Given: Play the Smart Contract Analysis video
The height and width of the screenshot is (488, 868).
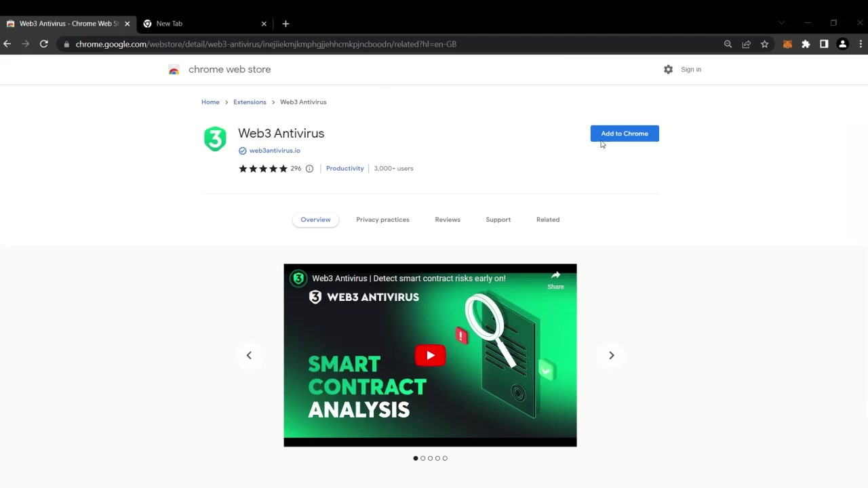Looking at the screenshot, I should [430, 355].
